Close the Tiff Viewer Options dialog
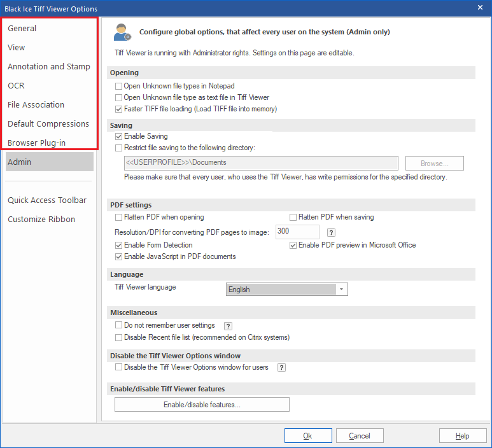Image resolution: width=492 pixels, height=448 pixels. (x=480, y=8)
